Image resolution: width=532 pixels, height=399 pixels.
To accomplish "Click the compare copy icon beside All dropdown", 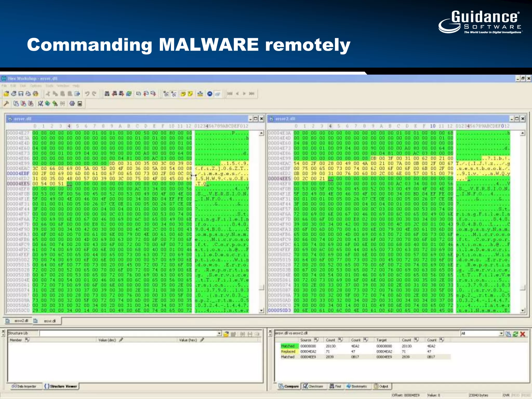I will click(x=508, y=334).
